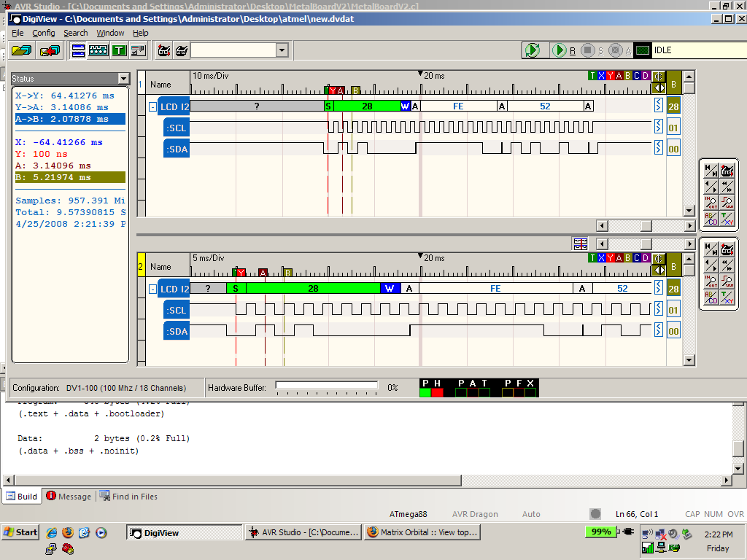747x560 pixels.
Task: Open the File menu
Action: pos(18,33)
